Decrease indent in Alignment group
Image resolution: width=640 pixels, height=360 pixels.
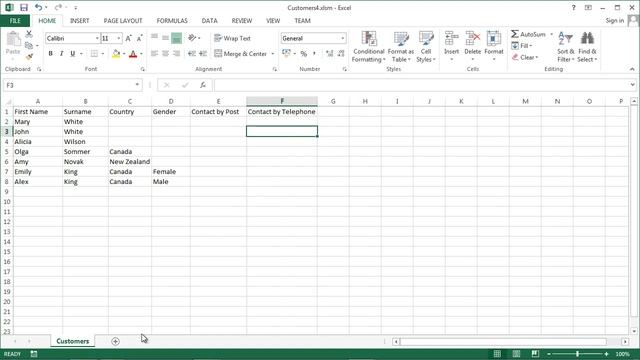coord(191,53)
